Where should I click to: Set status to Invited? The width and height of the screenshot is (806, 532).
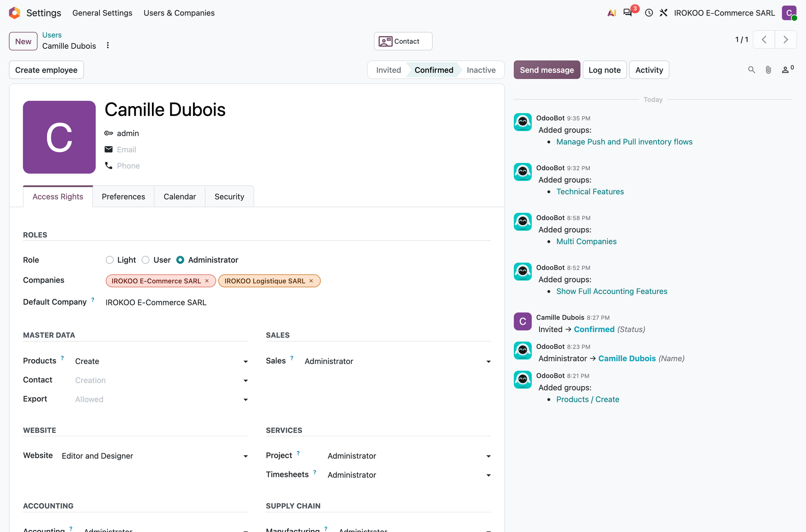(388, 70)
